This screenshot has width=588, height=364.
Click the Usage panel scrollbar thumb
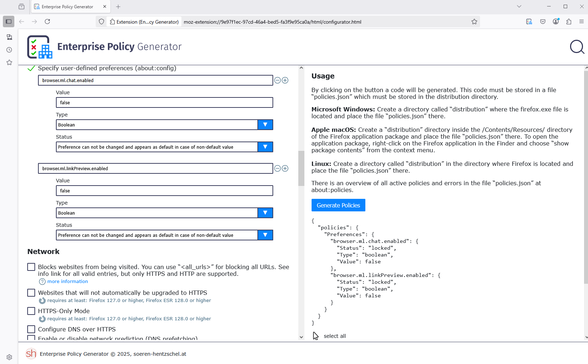coord(586,177)
